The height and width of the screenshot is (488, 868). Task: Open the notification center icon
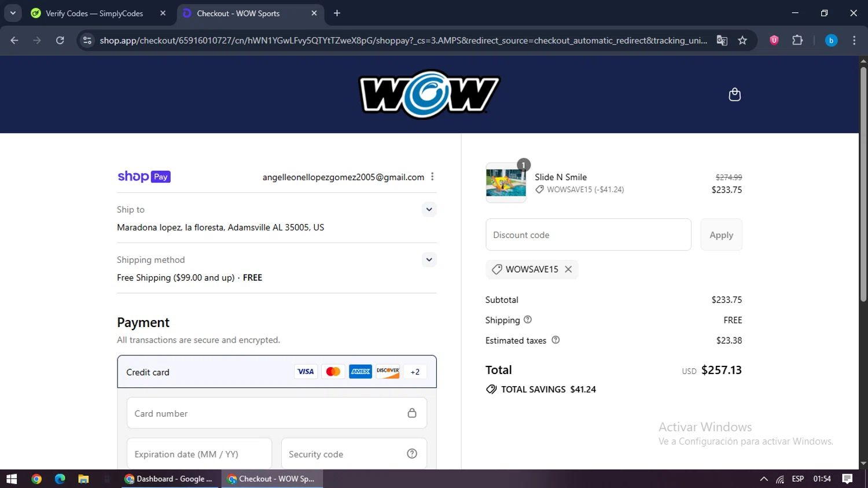click(x=847, y=479)
